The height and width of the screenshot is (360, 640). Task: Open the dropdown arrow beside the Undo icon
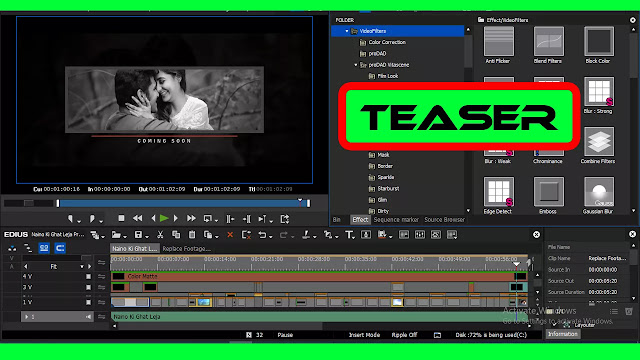tap(271, 236)
